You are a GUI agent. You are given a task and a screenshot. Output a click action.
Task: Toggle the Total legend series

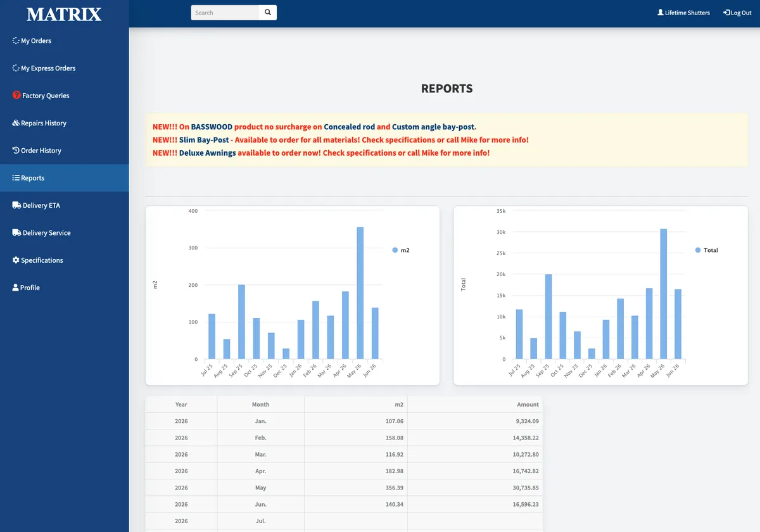pos(706,250)
